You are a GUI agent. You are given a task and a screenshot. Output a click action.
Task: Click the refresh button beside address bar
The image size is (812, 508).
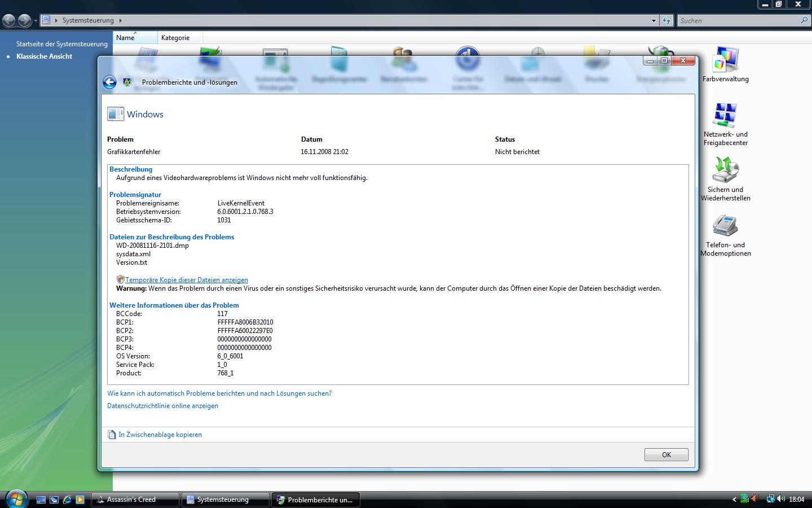667,20
